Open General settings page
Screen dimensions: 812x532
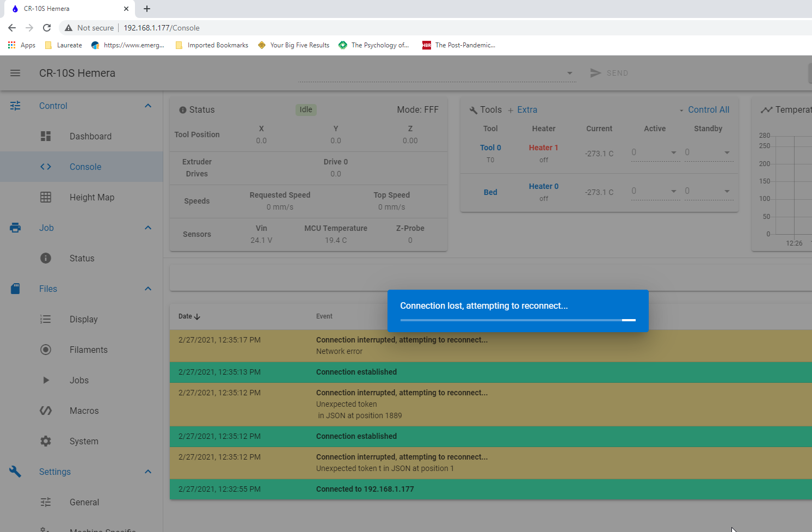coord(82,502)
